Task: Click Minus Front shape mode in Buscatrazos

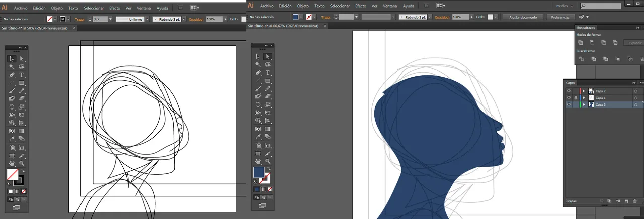Action: pos(593,42)
